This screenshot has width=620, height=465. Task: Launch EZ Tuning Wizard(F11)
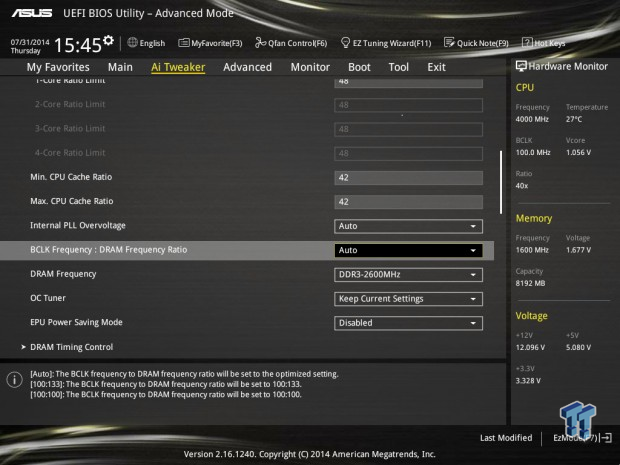point(386,43)
